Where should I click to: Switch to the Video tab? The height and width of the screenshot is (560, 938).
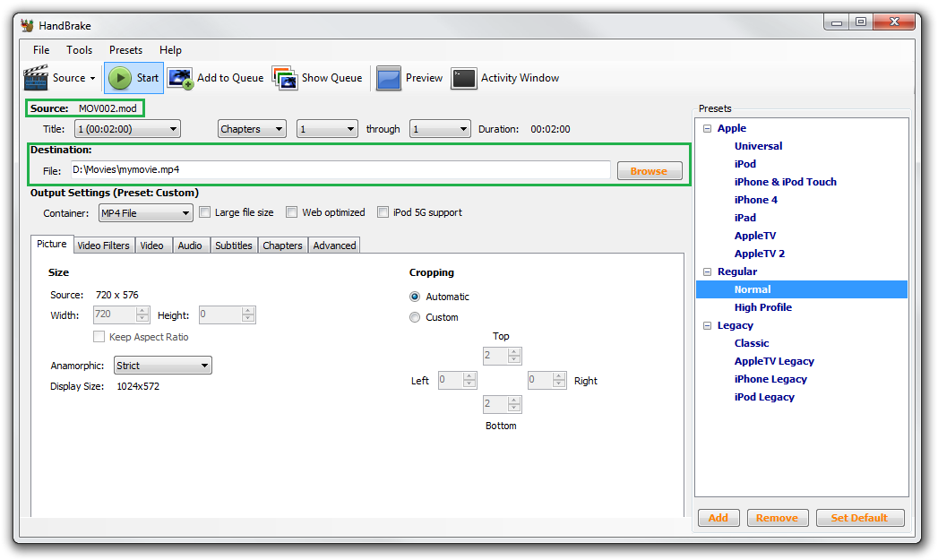(x=152, y=246)
